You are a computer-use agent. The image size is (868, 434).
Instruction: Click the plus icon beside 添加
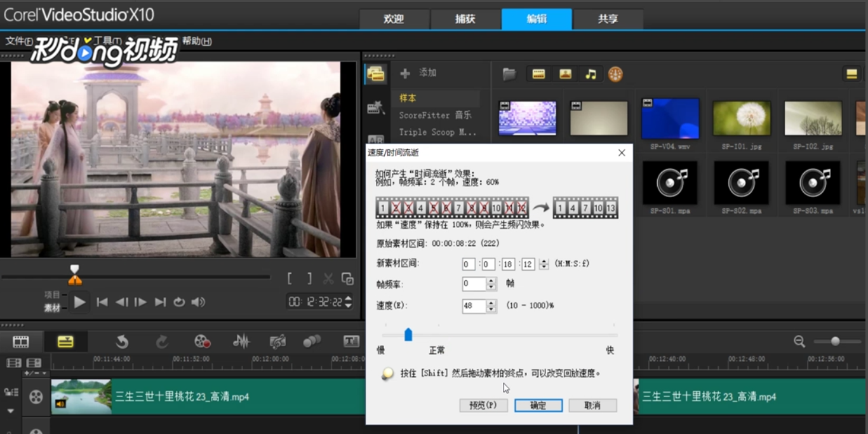click(404, 73)
